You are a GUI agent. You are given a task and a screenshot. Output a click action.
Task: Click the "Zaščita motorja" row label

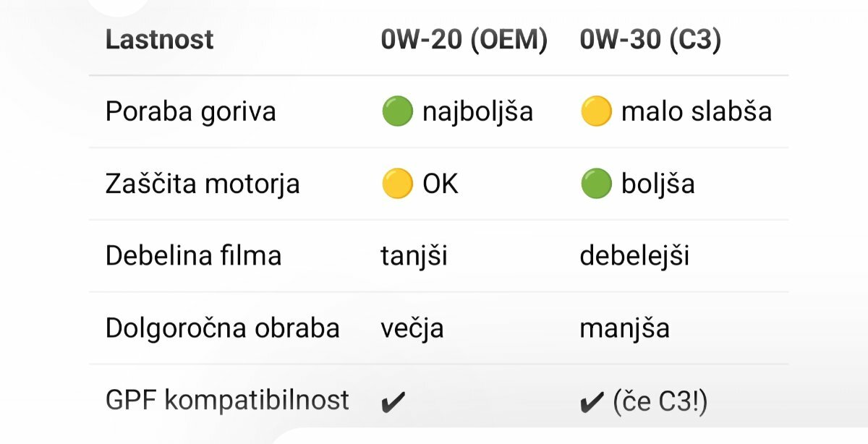tap(203, 184)
